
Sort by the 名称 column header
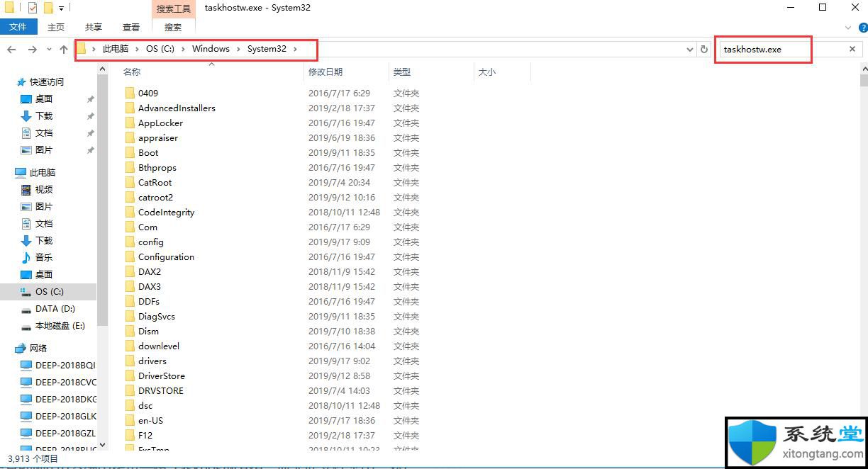pyautogui.click(x=132, y=72)
